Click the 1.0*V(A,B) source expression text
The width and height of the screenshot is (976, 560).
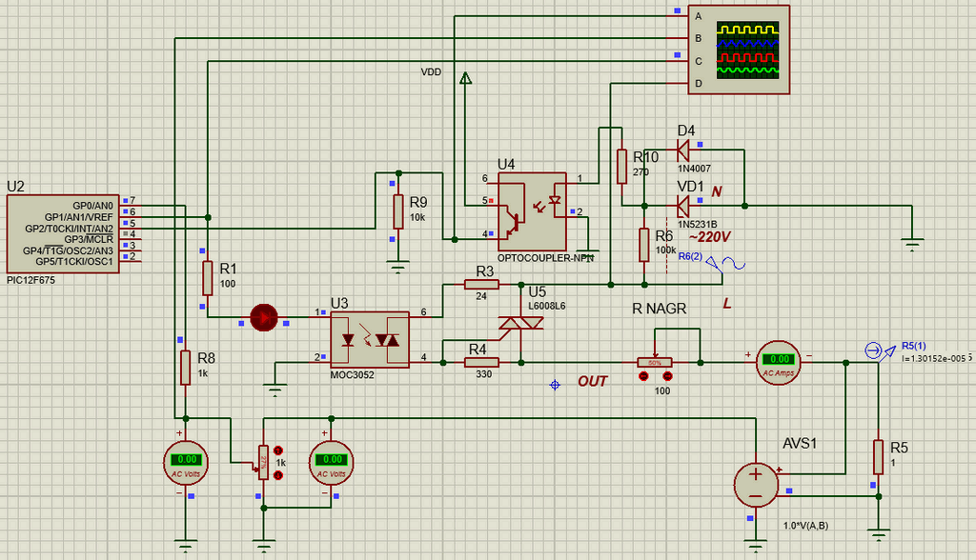(805, 526)
